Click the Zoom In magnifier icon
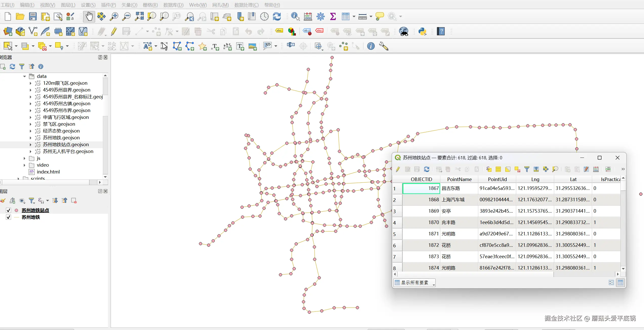This screenshot has height=330, width=644. pyautogui.click(x=114, y=17)
